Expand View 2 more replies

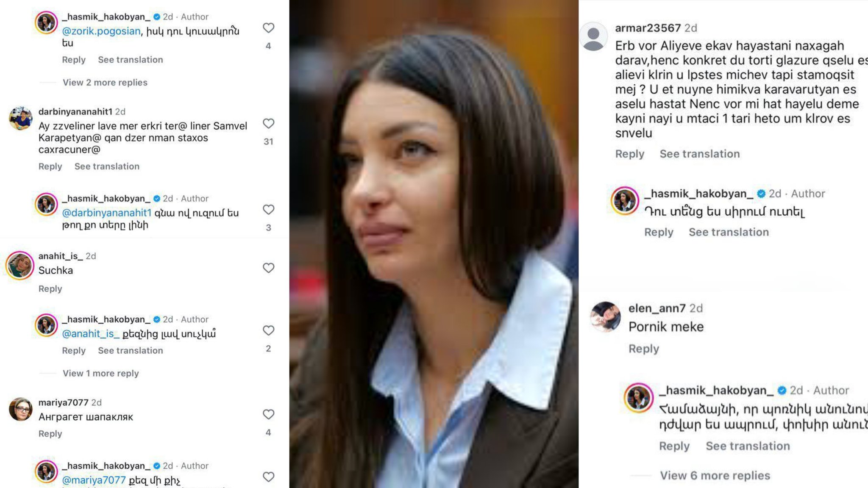tap(105, 82)
